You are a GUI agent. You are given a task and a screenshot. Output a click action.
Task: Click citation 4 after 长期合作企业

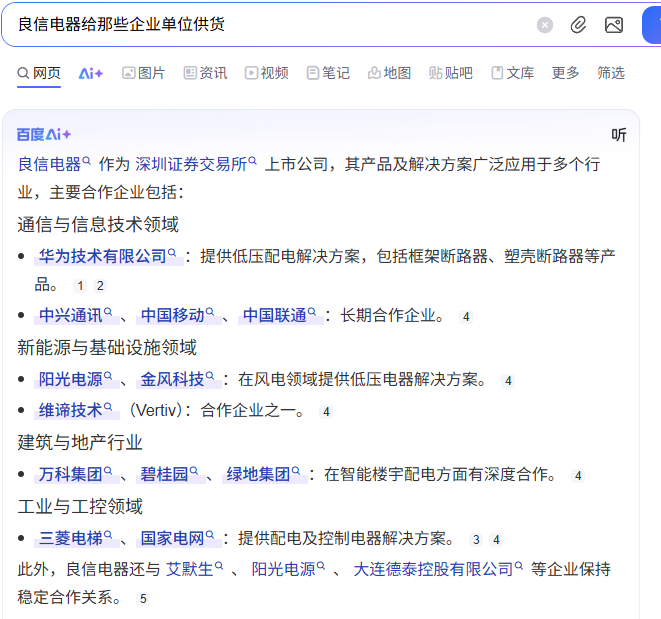(x=466, y=317)
